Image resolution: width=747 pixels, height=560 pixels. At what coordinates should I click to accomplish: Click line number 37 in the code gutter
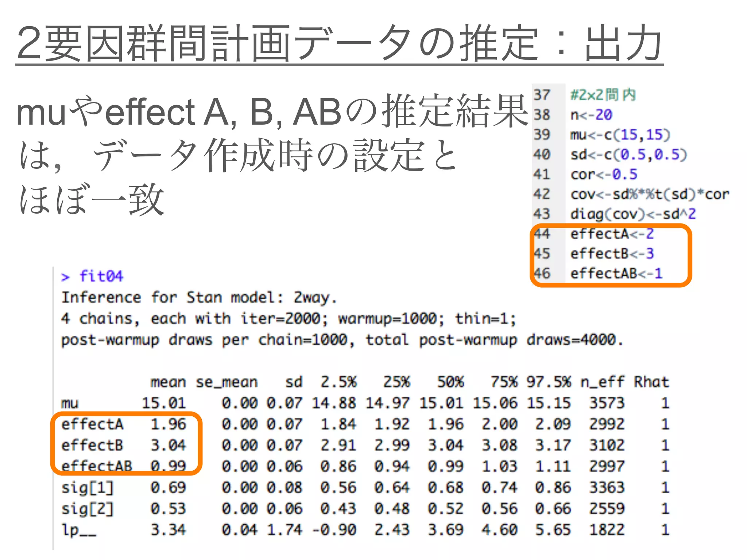pos(542,95)
